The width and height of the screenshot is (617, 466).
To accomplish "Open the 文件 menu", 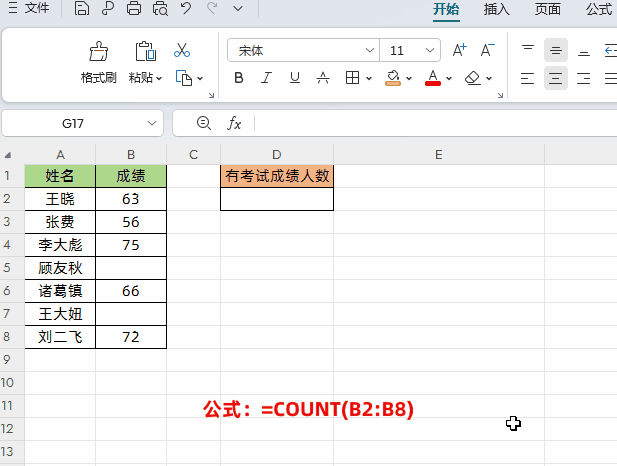I will 30,10.
